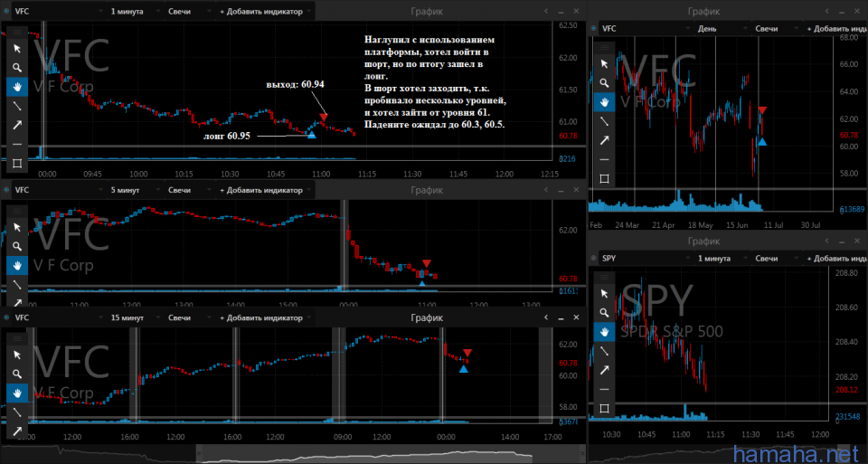The width and height of the screenshot is (868, 464).
Task: Collapse the VFC 1-minute panel with the '<' arrow
Action: 546,11
